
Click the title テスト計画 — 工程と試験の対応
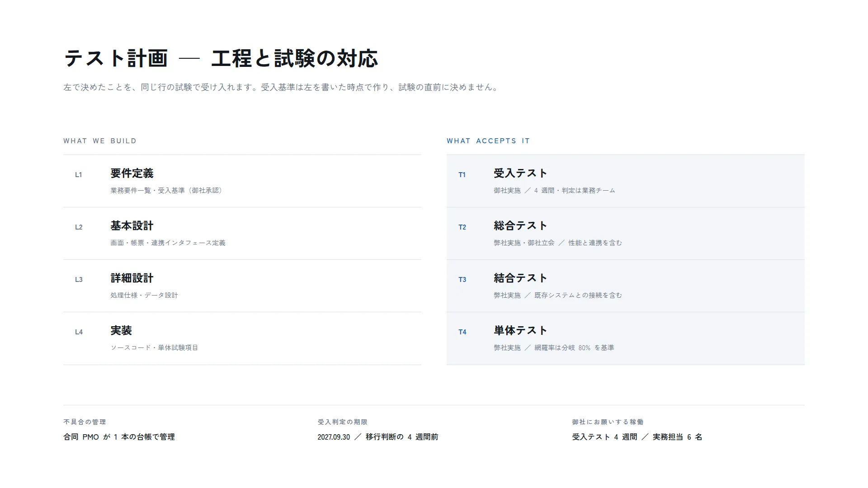pos(221,58)
